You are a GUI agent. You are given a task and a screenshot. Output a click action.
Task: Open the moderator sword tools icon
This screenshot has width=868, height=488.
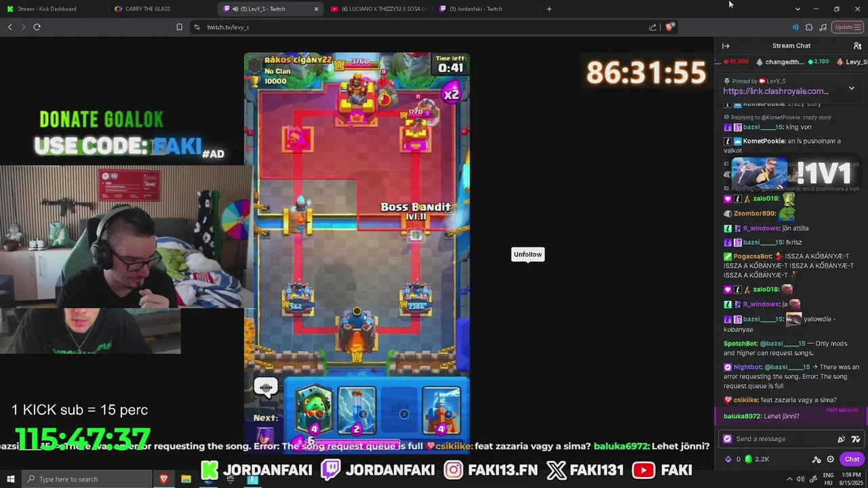[x=816, y=459]
